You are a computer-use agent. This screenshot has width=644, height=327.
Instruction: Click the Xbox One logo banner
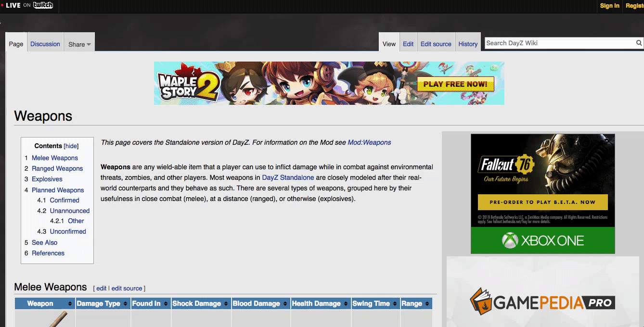coord(542,240)
